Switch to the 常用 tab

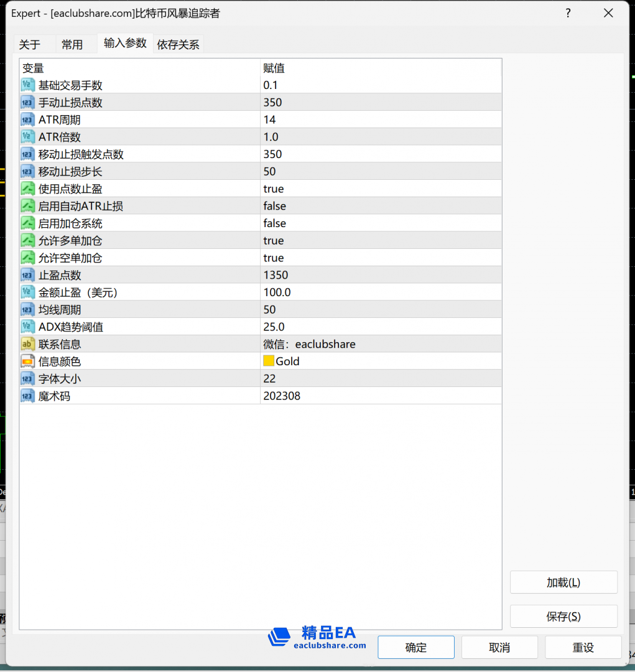[x=72, y=44]
